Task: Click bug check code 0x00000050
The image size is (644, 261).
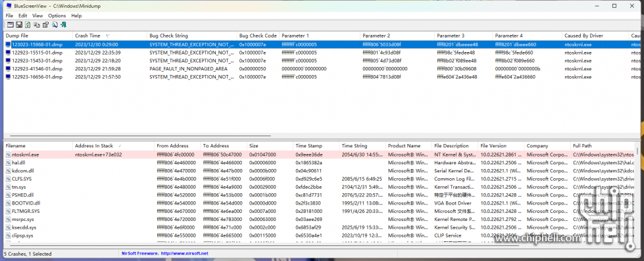Action: (x=253, y=68)
